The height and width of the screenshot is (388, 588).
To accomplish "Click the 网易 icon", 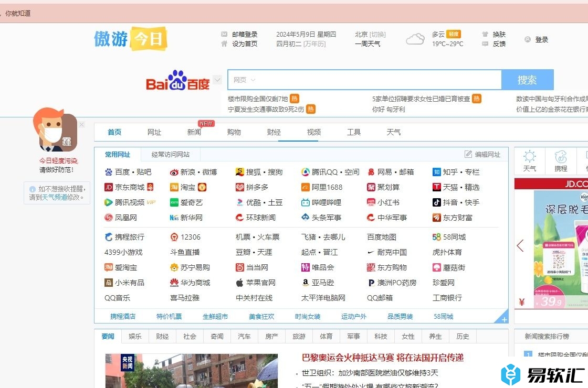I will pos(371,172).
